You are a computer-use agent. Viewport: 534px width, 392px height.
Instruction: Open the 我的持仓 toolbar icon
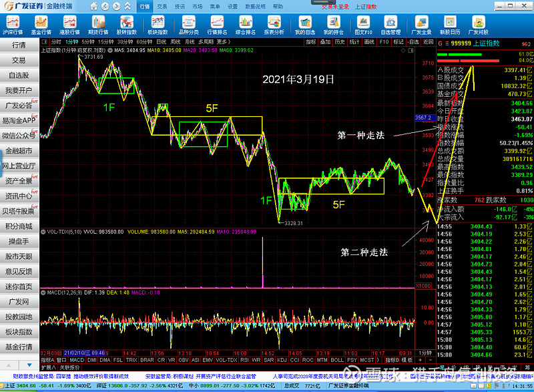(x=333, y=25)
